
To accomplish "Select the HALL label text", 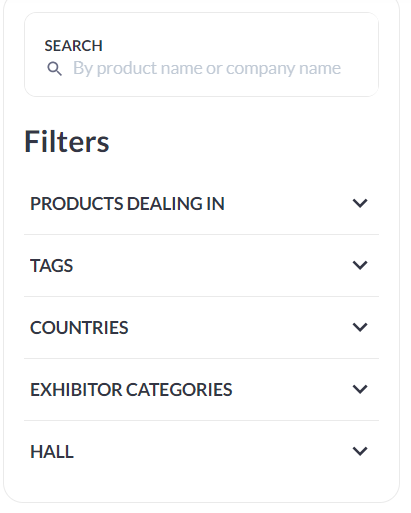I will [x=52, y=452].
